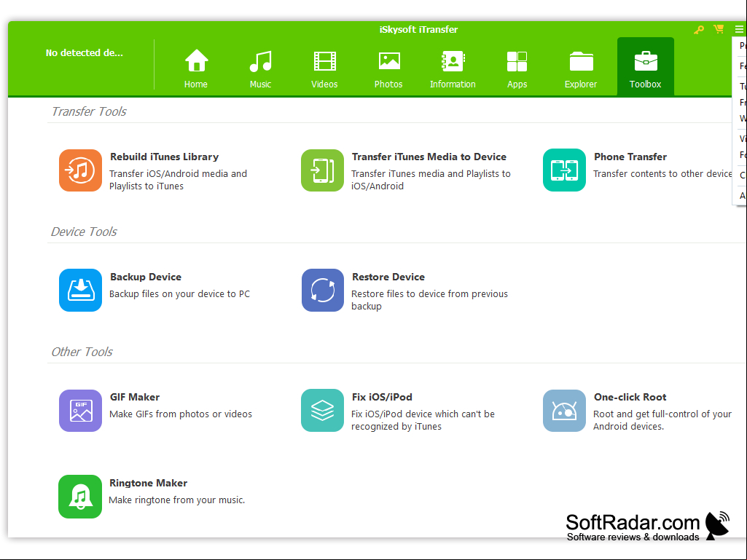Click the Restore Device icon
747x560 pixels.
coord(323,291)
